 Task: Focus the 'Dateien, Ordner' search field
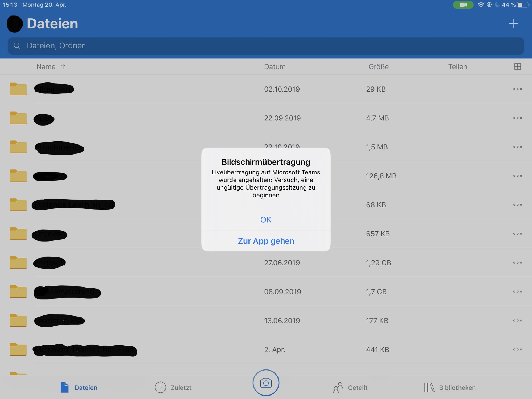266,46
